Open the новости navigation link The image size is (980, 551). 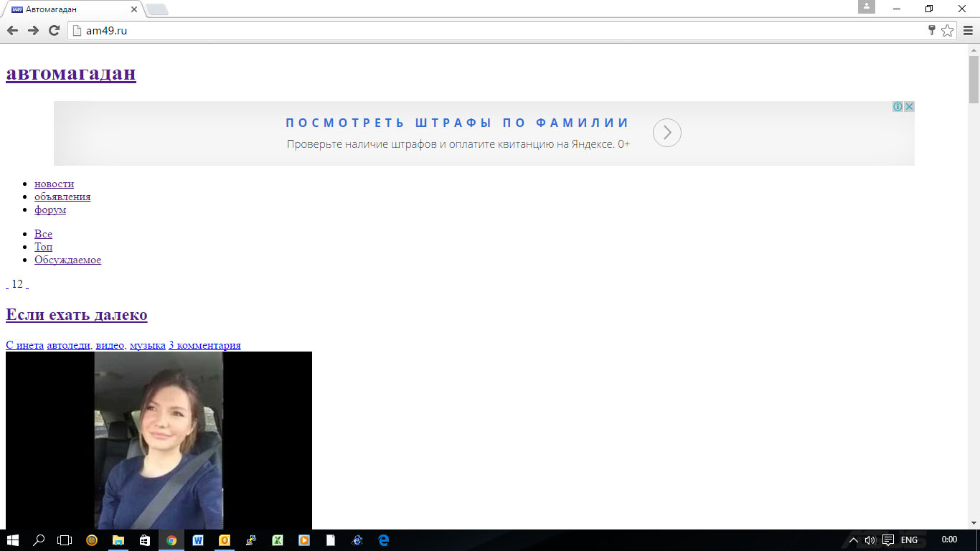coord(54,184)
